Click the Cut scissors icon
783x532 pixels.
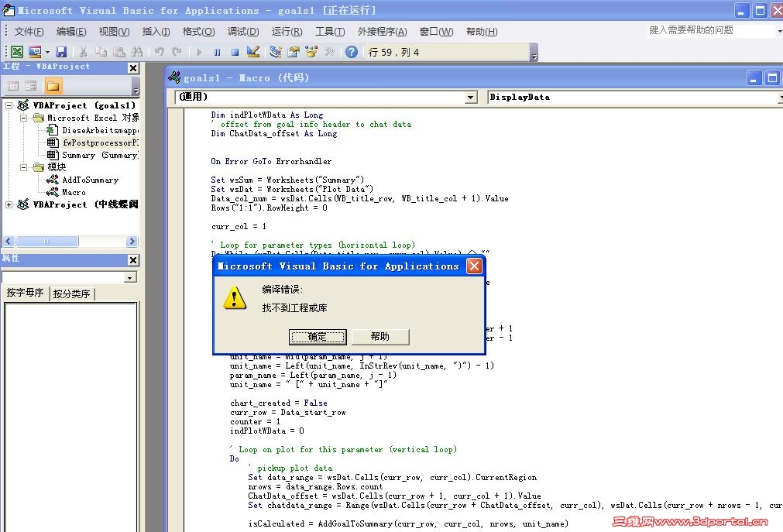84,51
